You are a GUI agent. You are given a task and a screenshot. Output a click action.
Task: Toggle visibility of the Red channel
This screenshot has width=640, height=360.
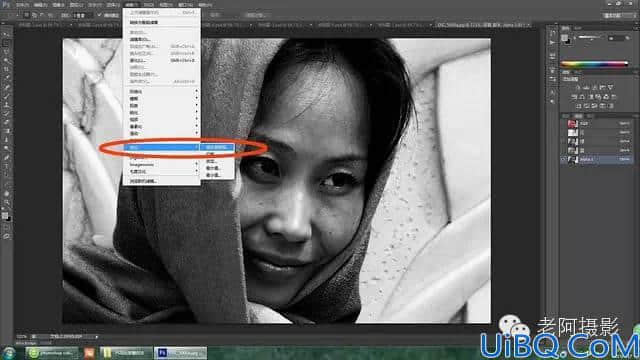tap(564, 132)
